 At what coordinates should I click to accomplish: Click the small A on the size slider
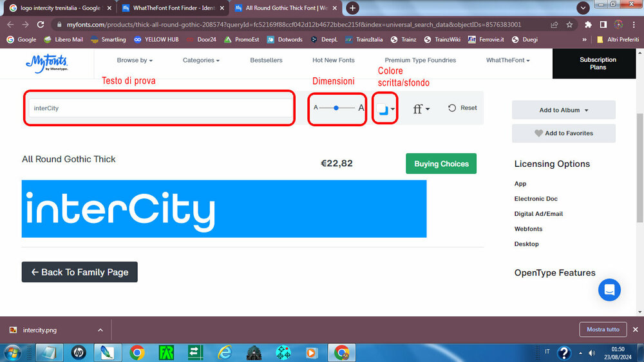point(316,108)
